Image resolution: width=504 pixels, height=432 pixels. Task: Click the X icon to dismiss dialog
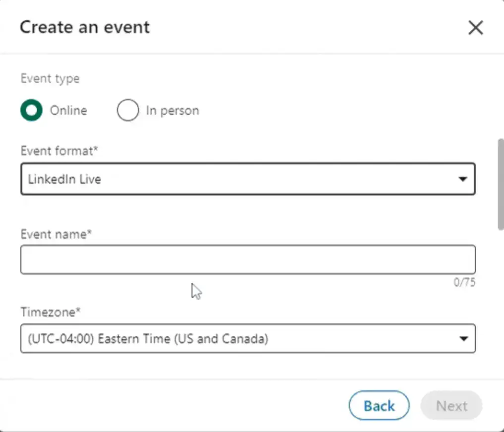[x=475, y=28]
